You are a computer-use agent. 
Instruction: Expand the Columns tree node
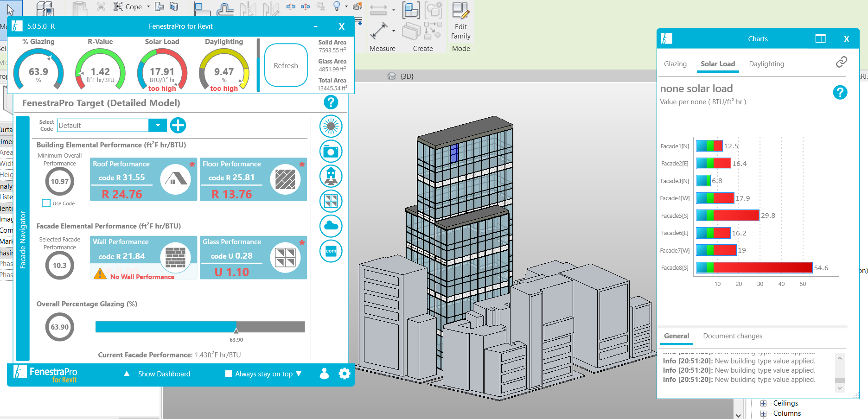[763, 413]
